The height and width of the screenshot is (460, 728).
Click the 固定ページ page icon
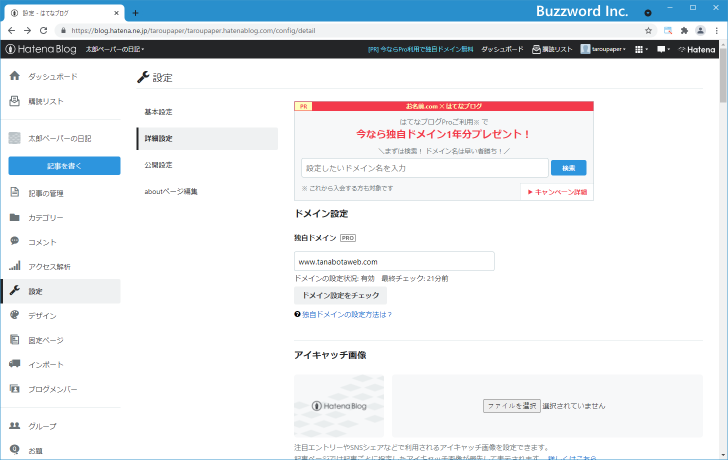click(15, 339)
